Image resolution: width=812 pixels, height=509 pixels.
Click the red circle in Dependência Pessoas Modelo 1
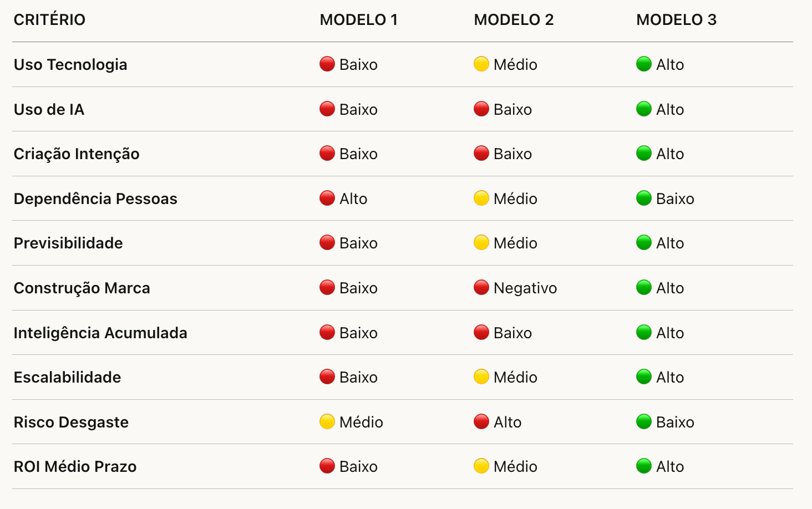[327, 198]
